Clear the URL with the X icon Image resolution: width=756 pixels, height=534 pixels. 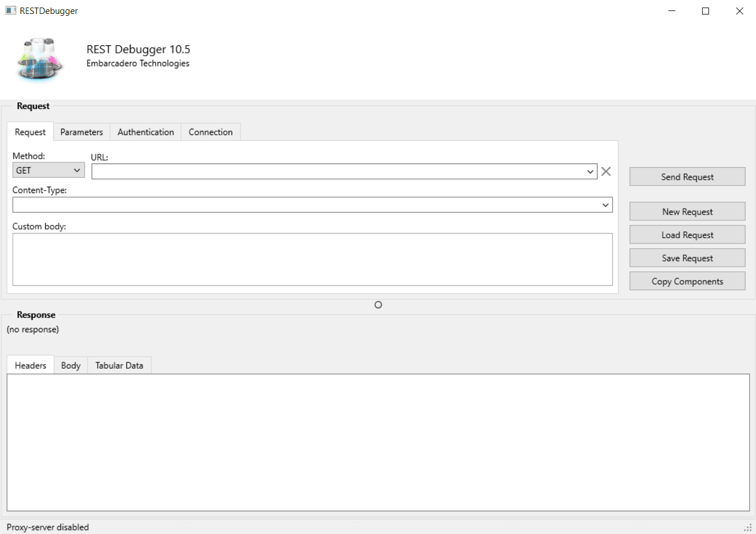click(606, 171)
